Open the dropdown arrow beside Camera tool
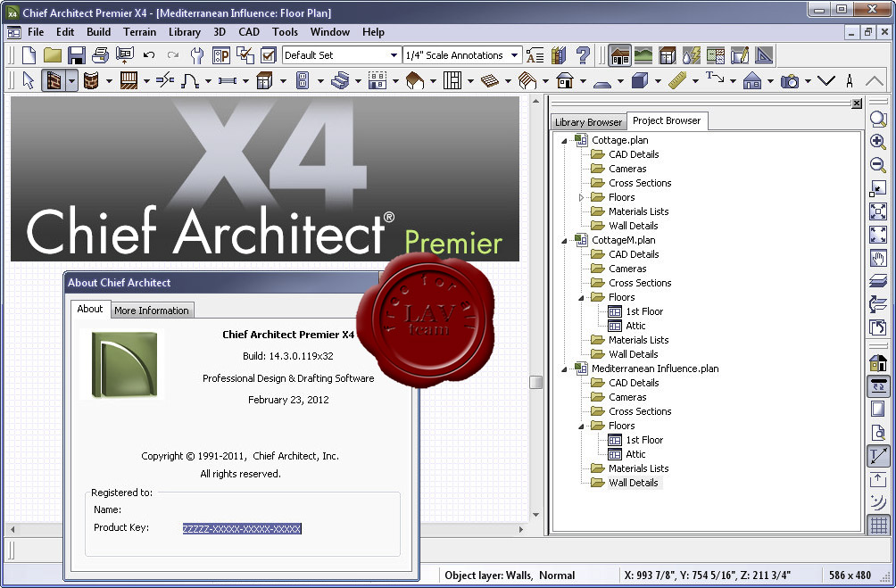This screenshot has width=896, height=588. point(808,81)
